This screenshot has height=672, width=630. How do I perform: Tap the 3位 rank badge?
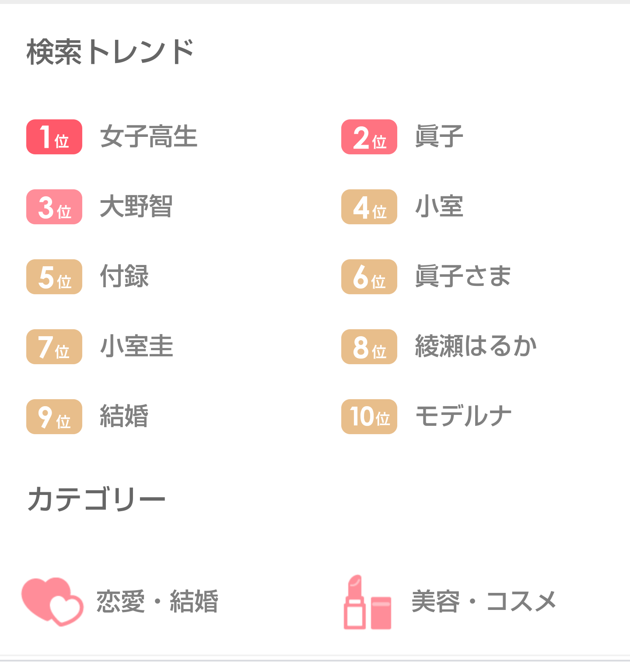pyautogui.click(x=54, y=207)
